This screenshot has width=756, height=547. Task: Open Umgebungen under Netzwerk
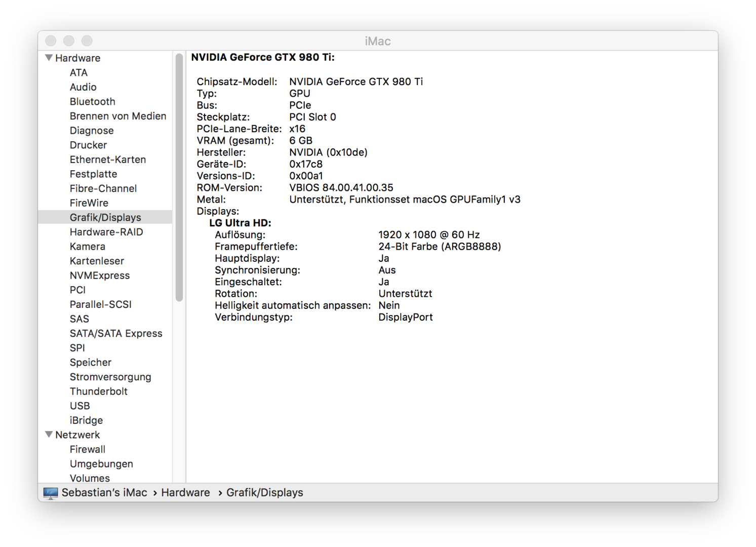pyautogui.click(x=101, y=464)
